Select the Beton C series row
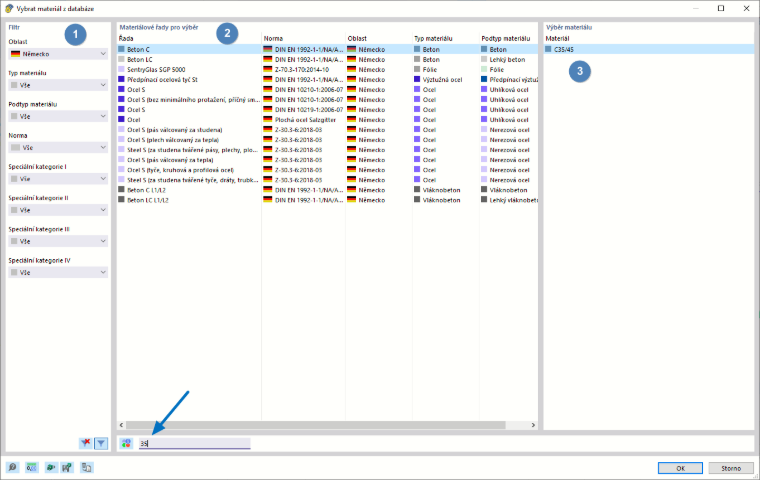Screen dimensions: 760x480 pyautogui.click(x=328, y=49)
